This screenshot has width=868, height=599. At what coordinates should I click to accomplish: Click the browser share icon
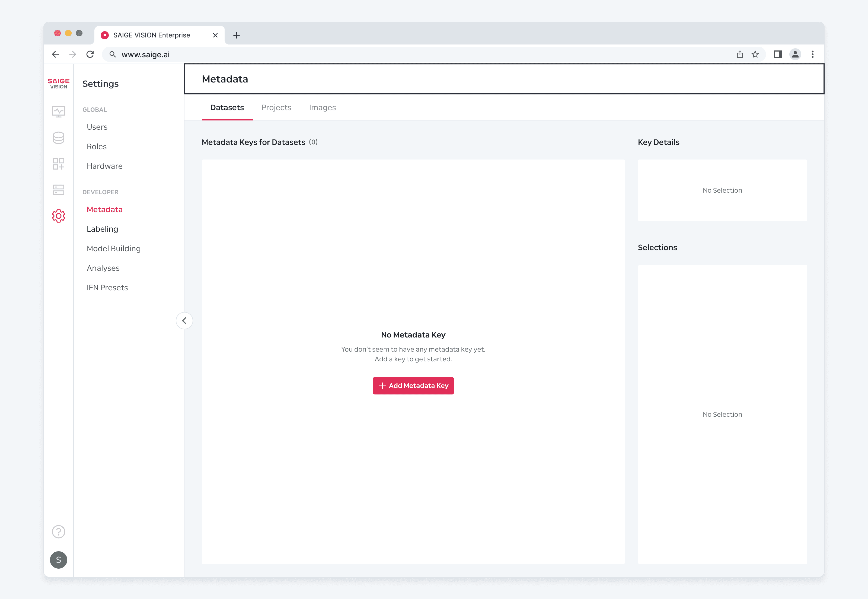(x=740, y=55)
